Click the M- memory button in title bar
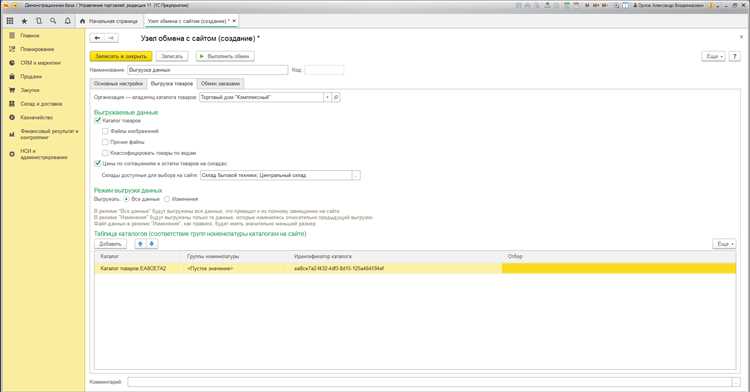Screen dimensions: 750x392 pos(606,5)
